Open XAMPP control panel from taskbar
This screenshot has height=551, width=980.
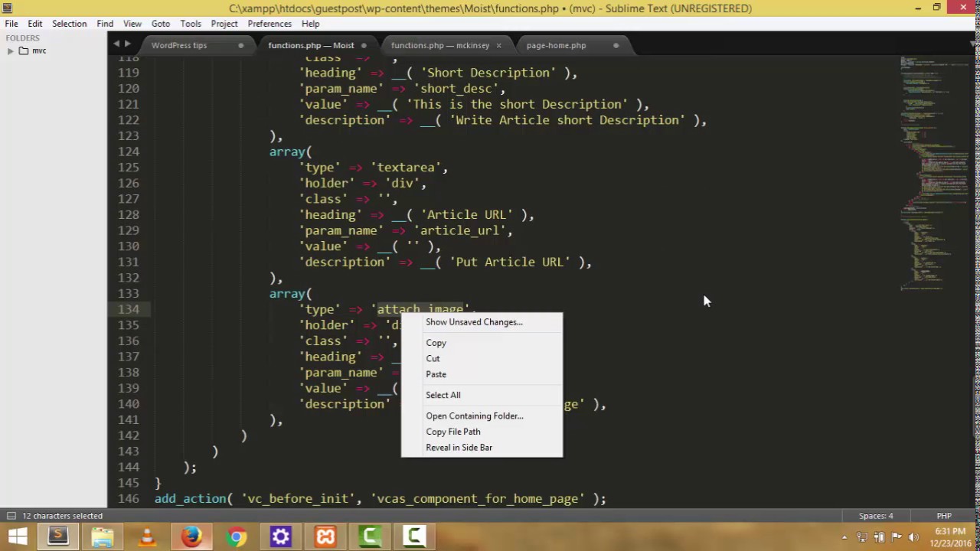325,537
